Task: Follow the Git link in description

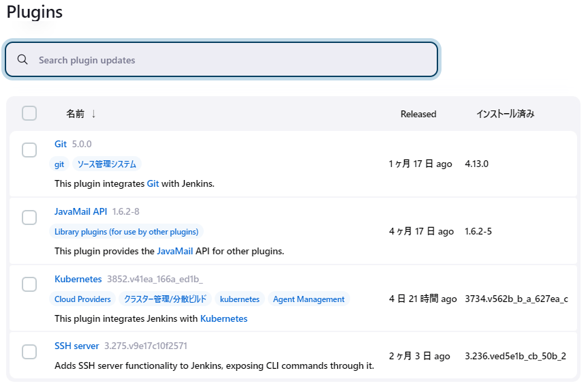Action: point(153,183)
